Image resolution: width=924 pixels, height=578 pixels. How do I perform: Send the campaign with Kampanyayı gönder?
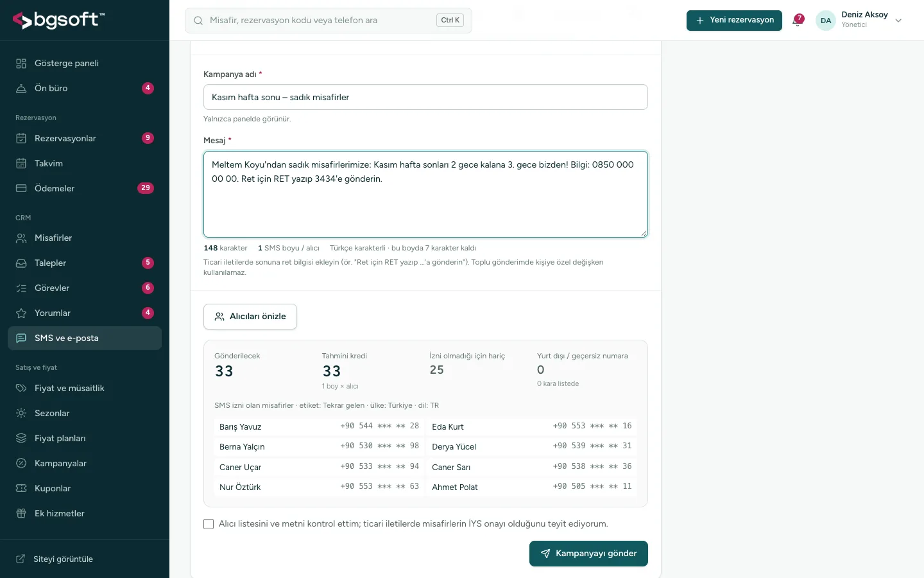point(588,554)
